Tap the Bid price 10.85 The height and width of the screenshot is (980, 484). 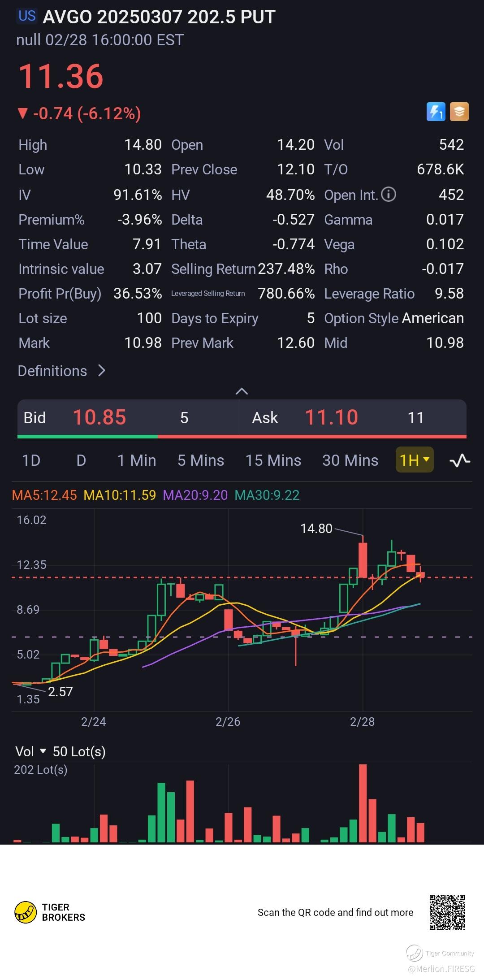99,417
